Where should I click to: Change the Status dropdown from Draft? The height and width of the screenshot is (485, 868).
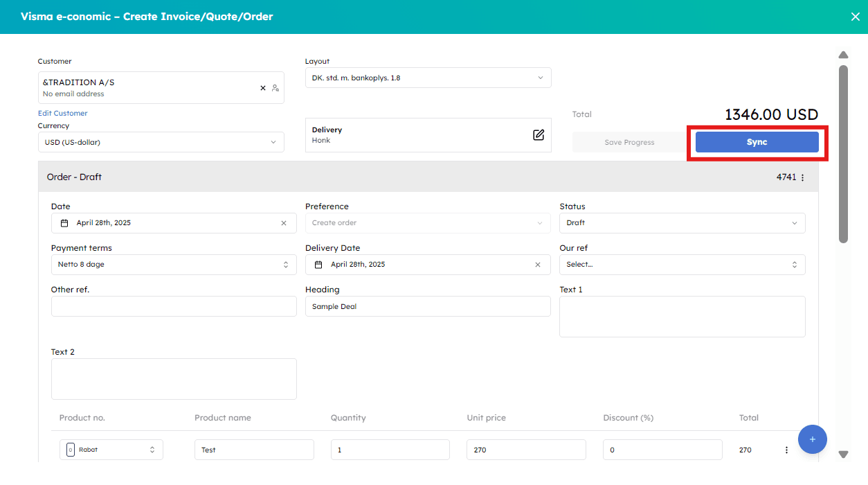[682, 223]
